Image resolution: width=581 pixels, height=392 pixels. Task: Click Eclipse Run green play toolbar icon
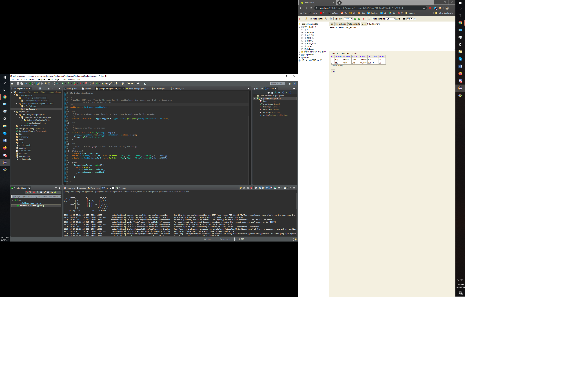click(63, 83)
